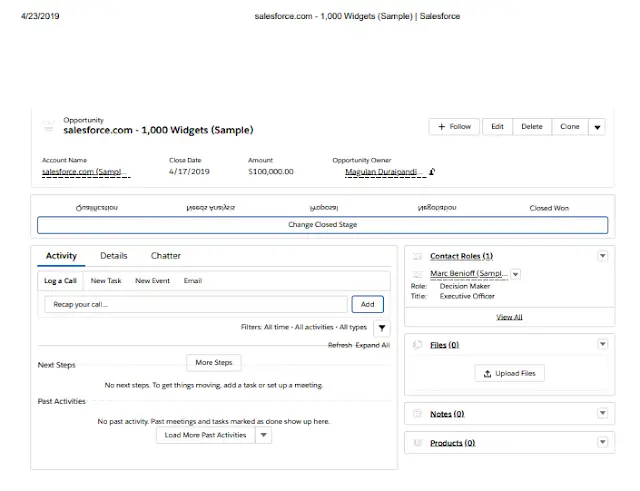
Task: Click the Edit button
Action: click(x=497, y=127)
